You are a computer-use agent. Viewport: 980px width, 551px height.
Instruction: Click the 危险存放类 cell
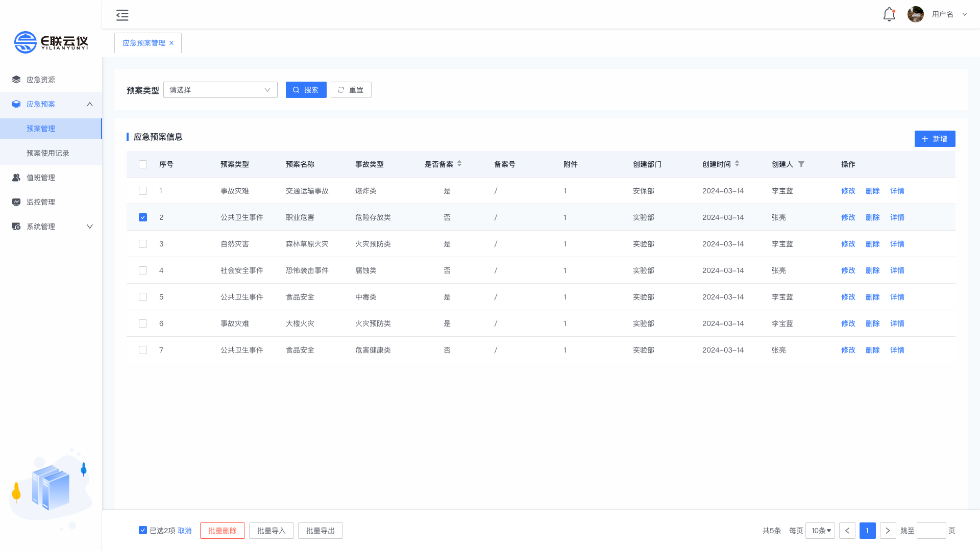coord(373,217)
